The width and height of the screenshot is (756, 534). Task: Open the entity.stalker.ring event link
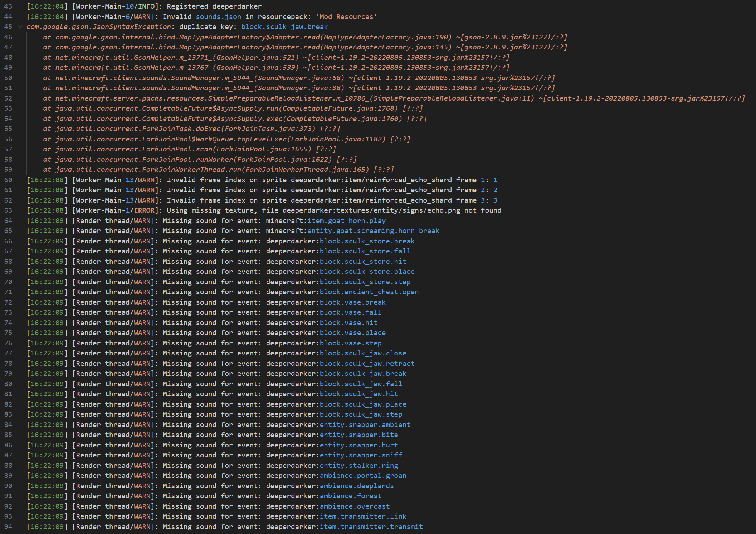click(x=359, y=466)
